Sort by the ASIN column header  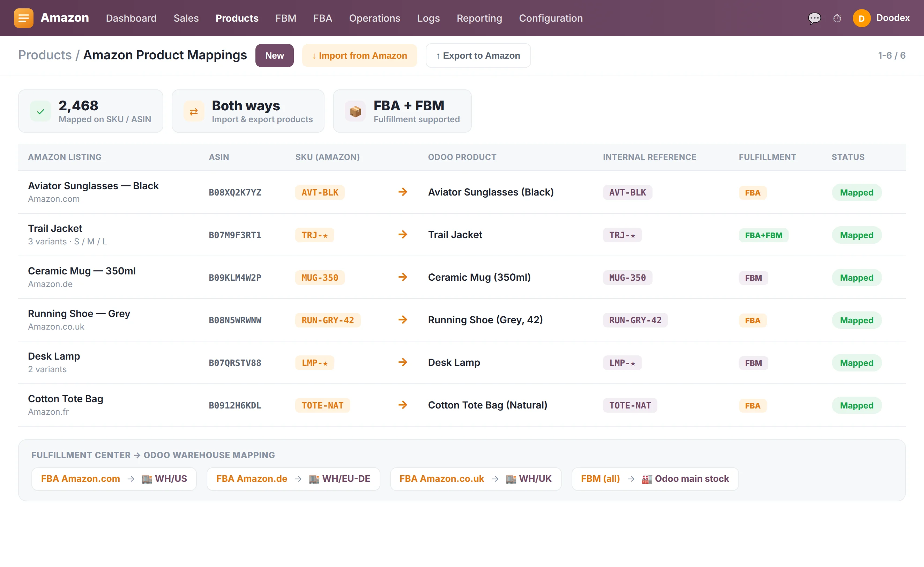click(219, 157)
